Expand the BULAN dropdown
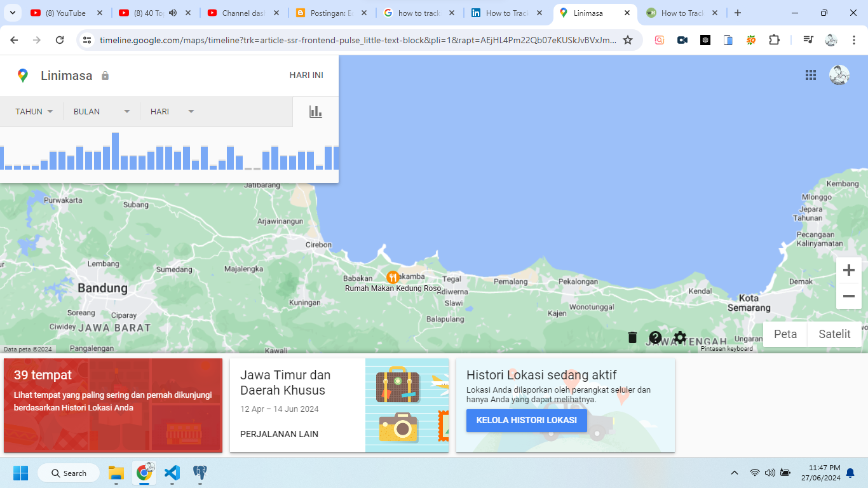The width and height of the screenshot is (868, 488). (x=102, y=112)
